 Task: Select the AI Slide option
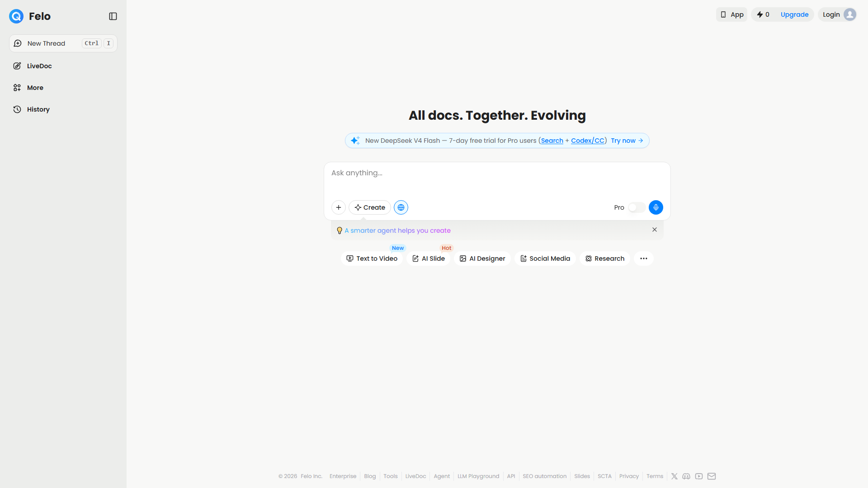click(x=429, y=258)
